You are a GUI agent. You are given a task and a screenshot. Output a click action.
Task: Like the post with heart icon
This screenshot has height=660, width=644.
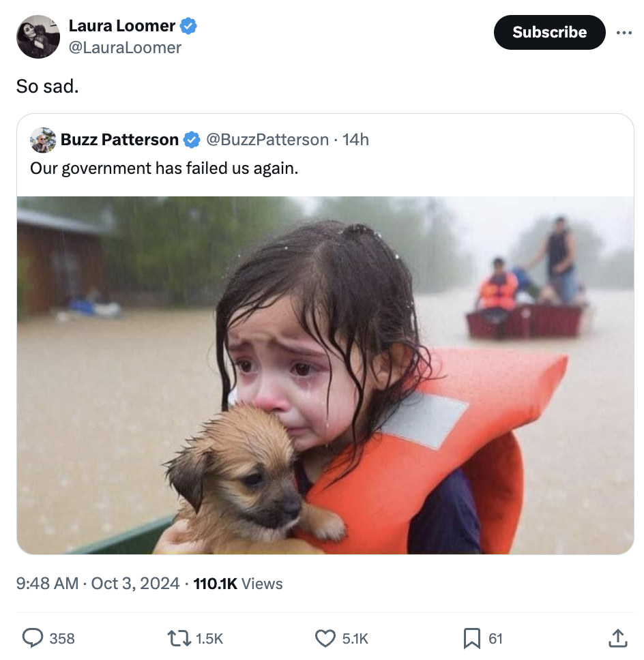coord(325,637)
